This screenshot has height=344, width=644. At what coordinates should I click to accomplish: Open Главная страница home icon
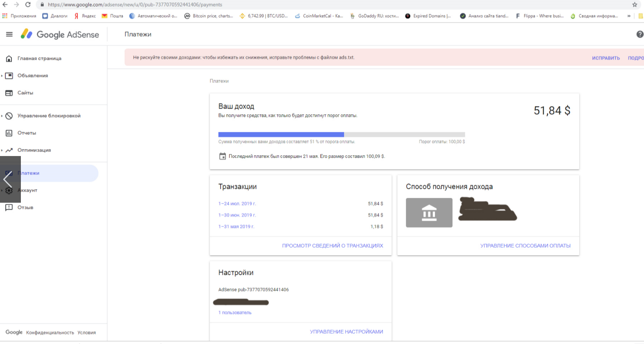pos(9,59)
